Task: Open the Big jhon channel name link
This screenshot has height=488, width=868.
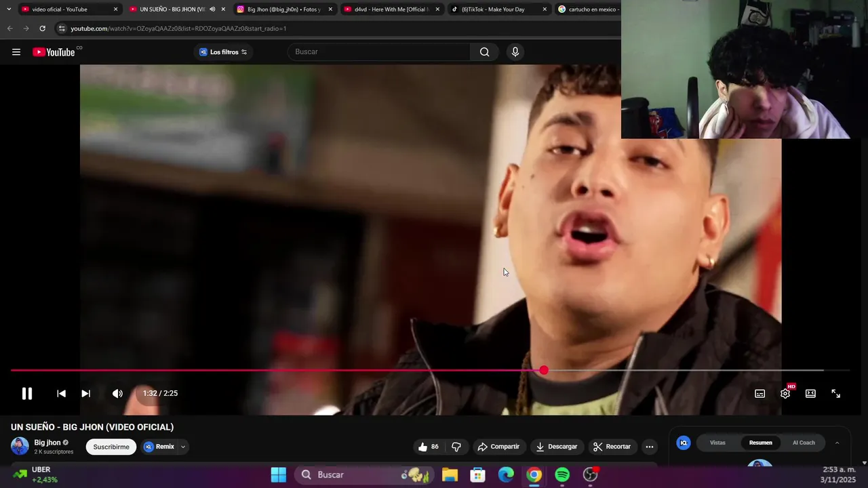Action: pyautogui.click(x=47, y=443)
